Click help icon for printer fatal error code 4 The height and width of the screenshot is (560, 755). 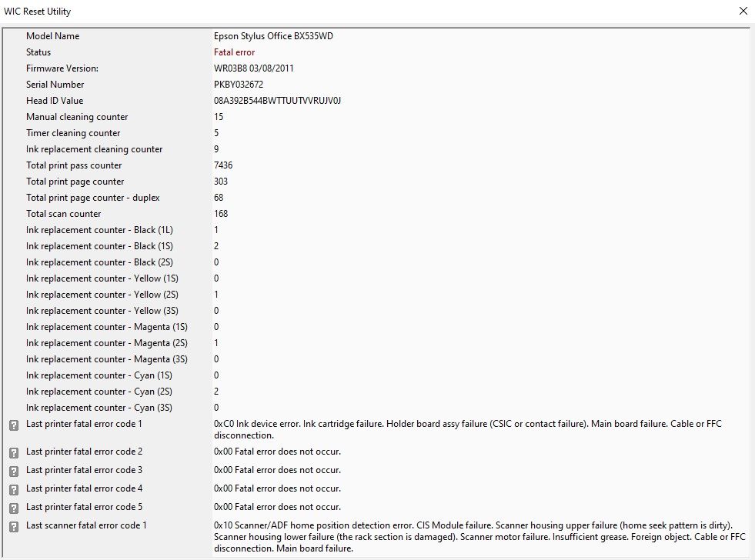click(14, 490)
